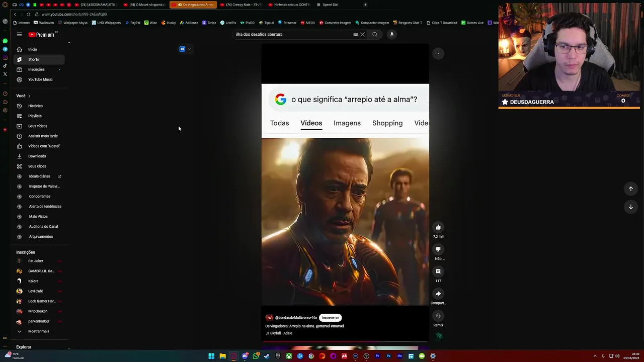Open Levi Café subscription channel

coord(39,291)
